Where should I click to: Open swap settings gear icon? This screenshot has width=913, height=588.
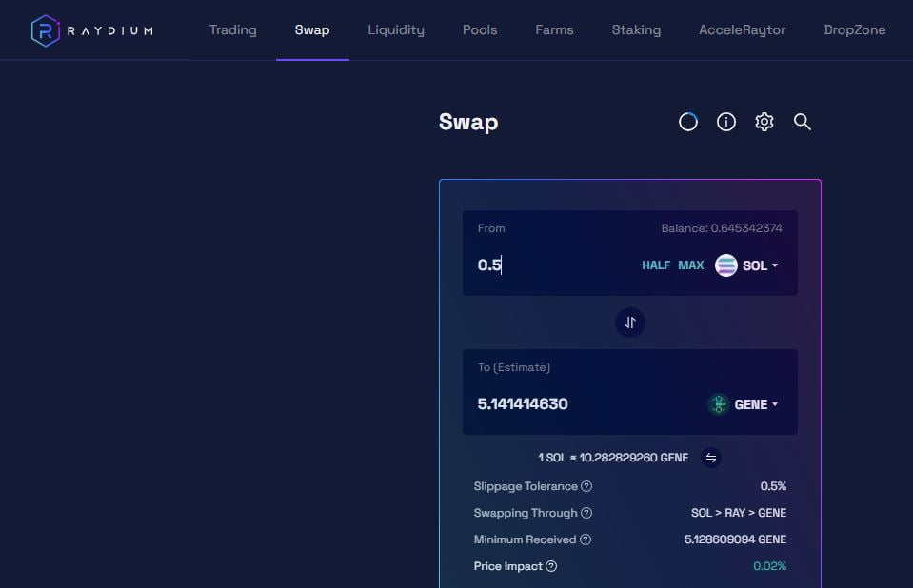point(764,122)
